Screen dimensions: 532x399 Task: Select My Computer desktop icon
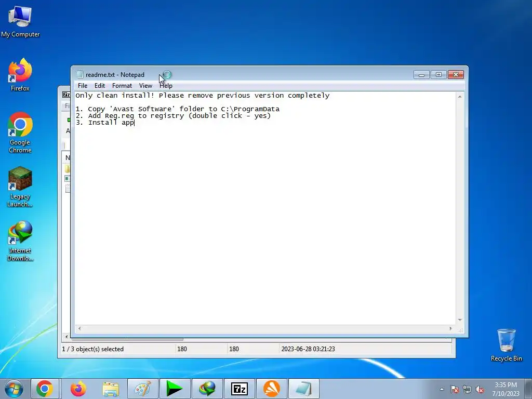(x=20, y=21)
